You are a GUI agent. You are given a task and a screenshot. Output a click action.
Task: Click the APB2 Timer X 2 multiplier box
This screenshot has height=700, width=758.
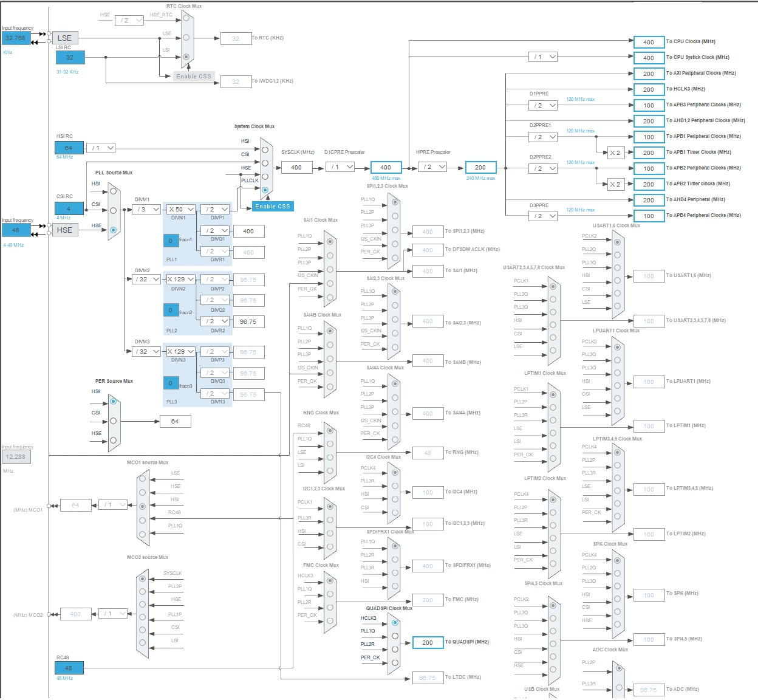[x=615, y=184]
